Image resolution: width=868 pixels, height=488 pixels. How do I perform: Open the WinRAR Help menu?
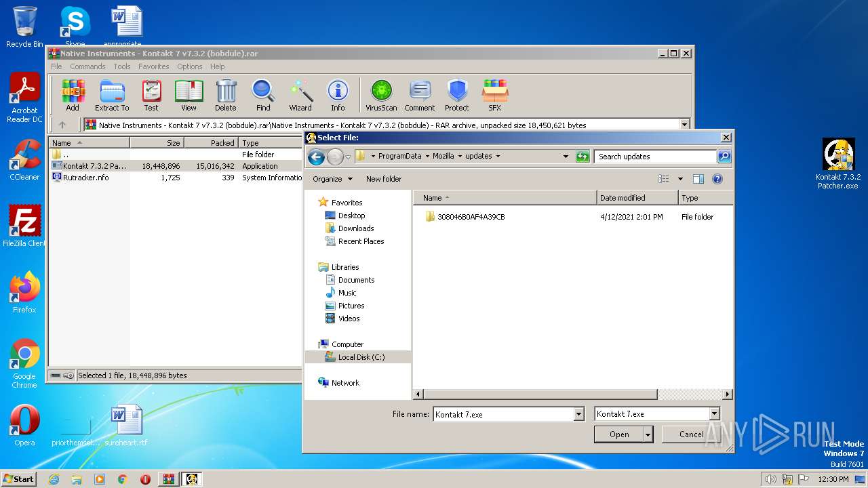pos(217,66)
